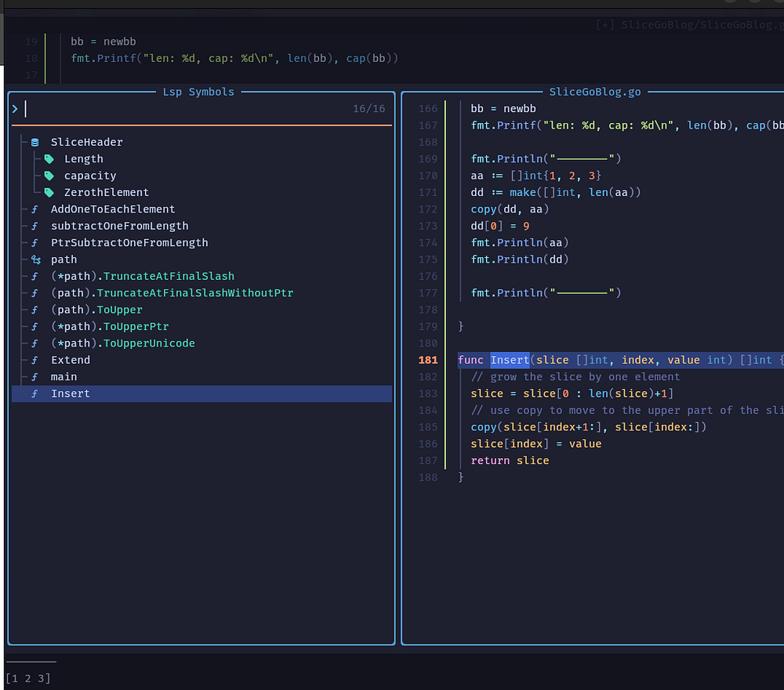Click the tag icon beside capacity
The image size is (784, 690).
[49, 176]
